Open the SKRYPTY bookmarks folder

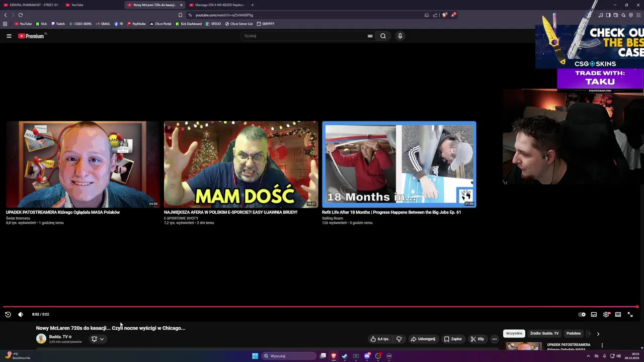pyautogui.click(x=266, y=24)
